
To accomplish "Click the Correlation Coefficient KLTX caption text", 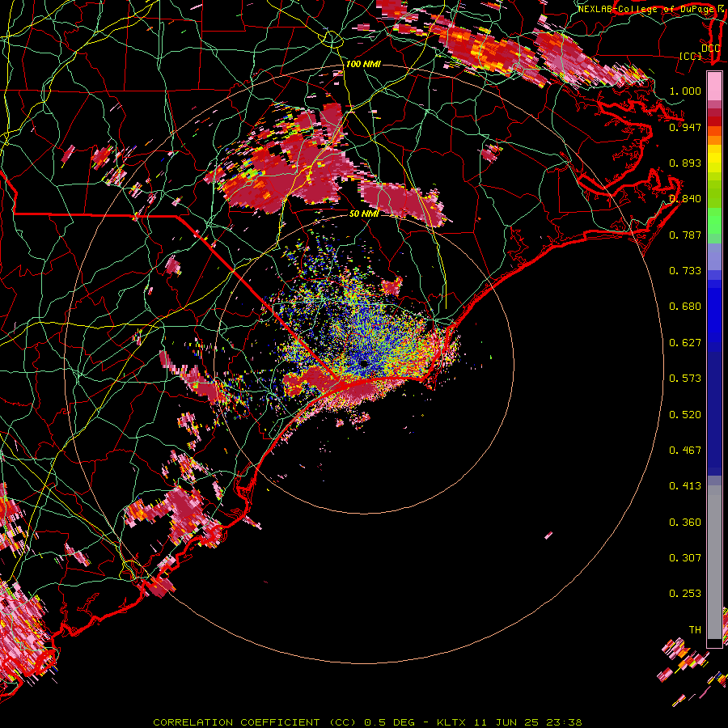I will tap(367, 722).
